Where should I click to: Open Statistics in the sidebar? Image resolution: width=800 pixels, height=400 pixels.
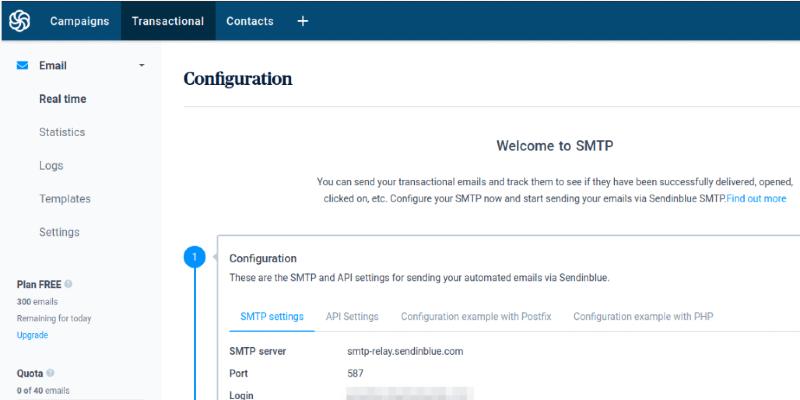click(62, 132)
